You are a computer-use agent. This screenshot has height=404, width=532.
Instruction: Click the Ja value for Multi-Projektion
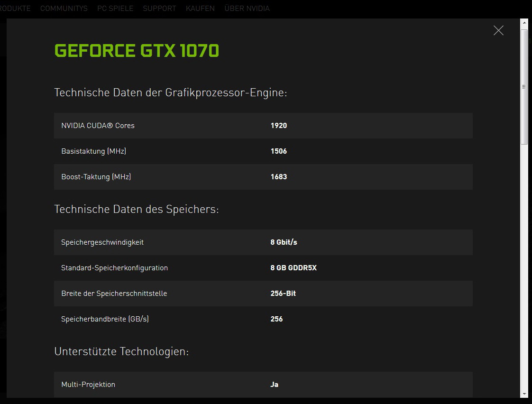274,385
